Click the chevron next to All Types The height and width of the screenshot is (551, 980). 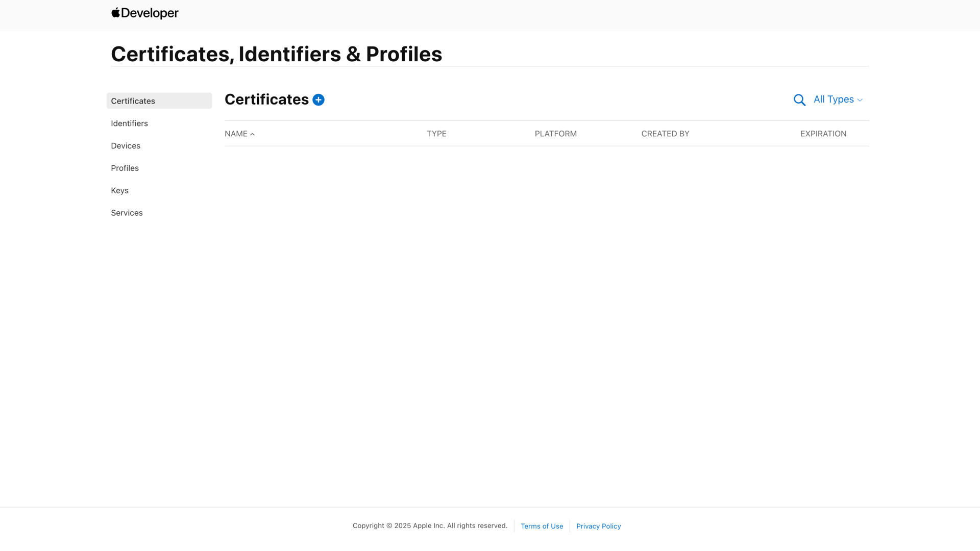click(x=860, y=100)
